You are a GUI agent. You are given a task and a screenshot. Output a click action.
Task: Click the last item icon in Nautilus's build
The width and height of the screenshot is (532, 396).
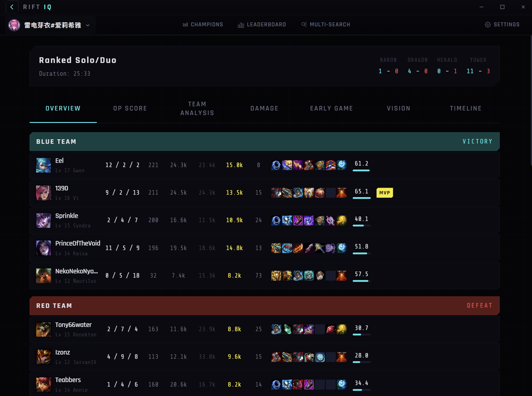point(342,276)
